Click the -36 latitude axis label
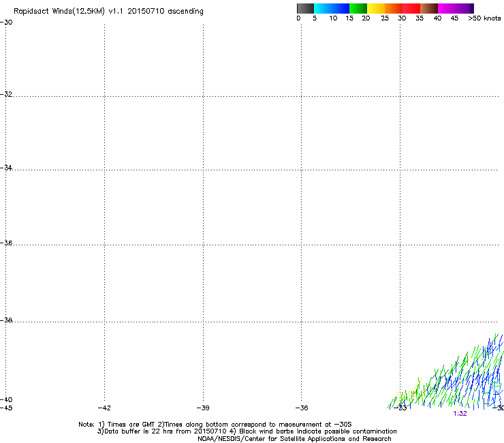 [x=6, y=243]
